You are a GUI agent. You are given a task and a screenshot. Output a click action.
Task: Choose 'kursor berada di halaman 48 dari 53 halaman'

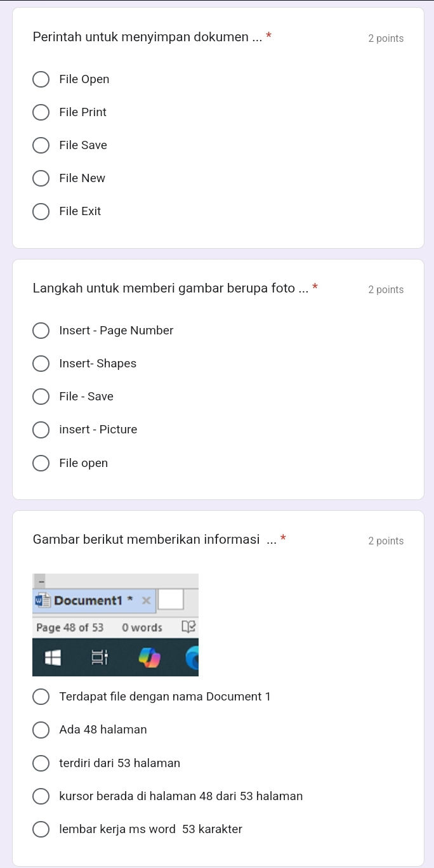point(41,796)
